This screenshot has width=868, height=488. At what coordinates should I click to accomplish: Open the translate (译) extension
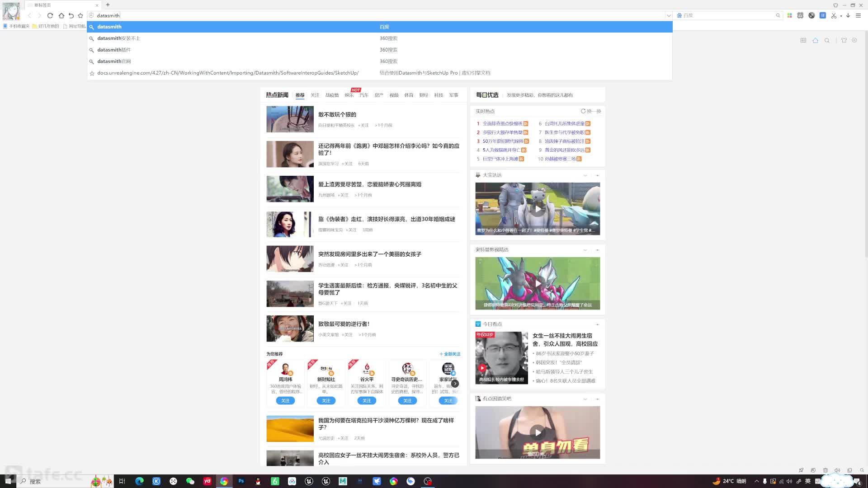[823, 15]
